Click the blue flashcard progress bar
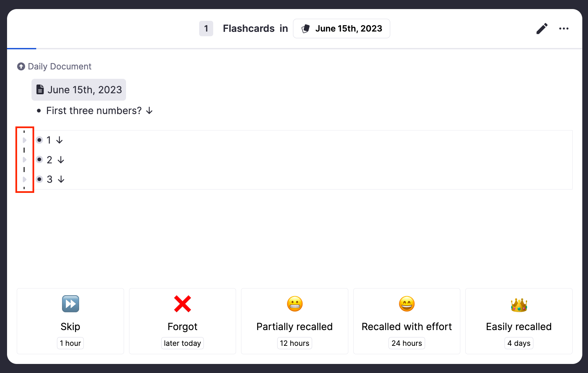 [x=21, y=49]
